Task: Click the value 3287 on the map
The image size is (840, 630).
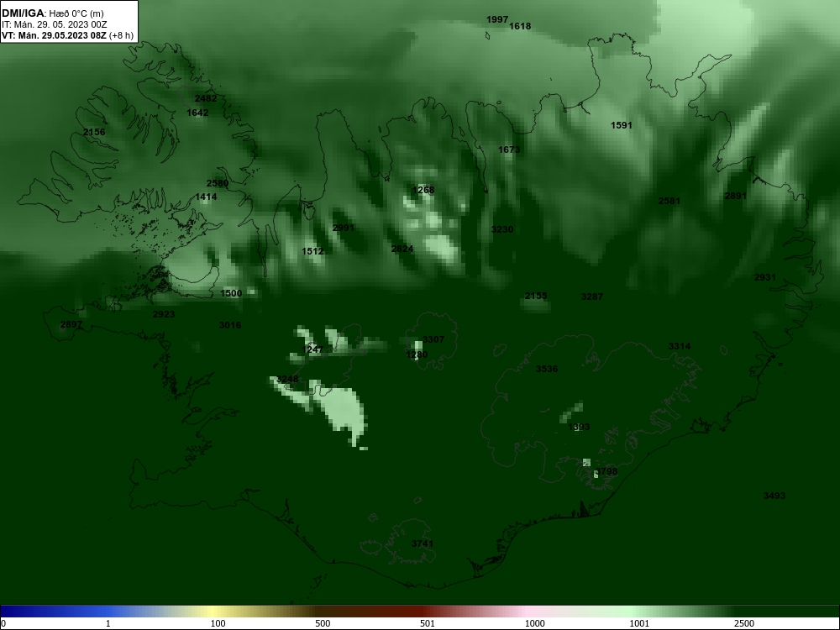Action: [592, 297]
